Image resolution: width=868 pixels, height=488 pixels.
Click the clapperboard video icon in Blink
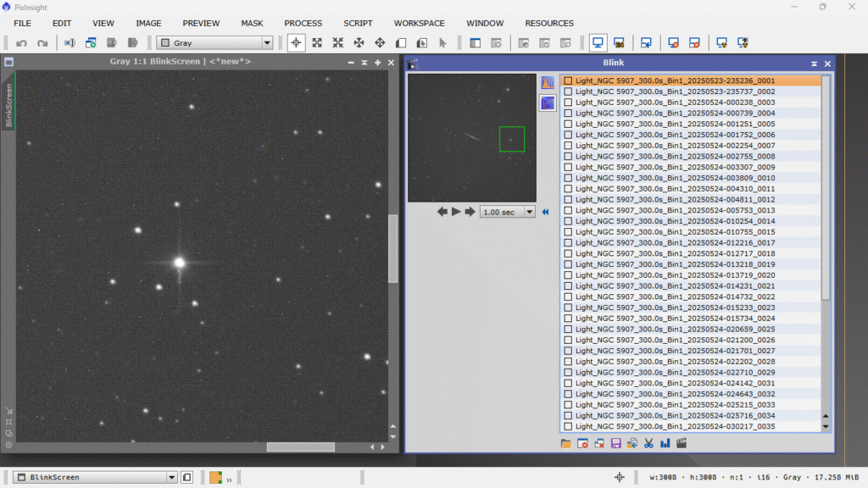pyautogui.click(x=681, y=443)
